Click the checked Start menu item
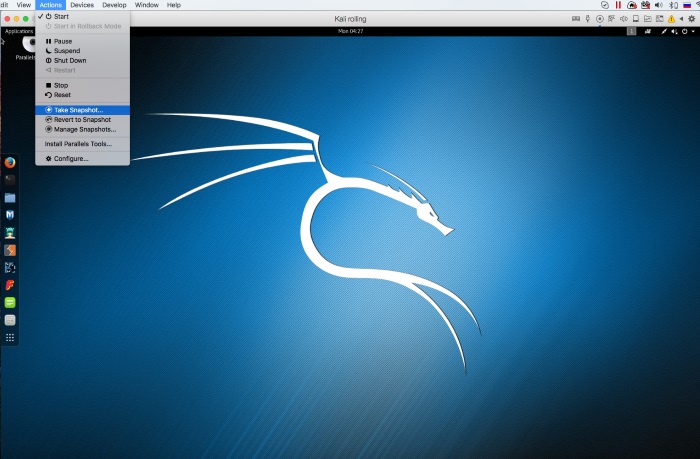This screenshot has height=459, width=700. pos(83,17)
